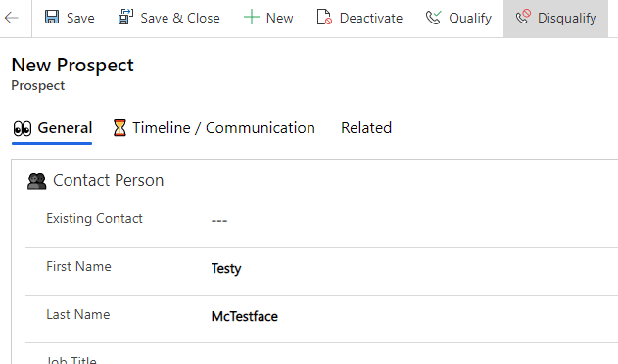Click the Contact Person section heading
Screen dimensions: 618x364
(x=109, y=180)
